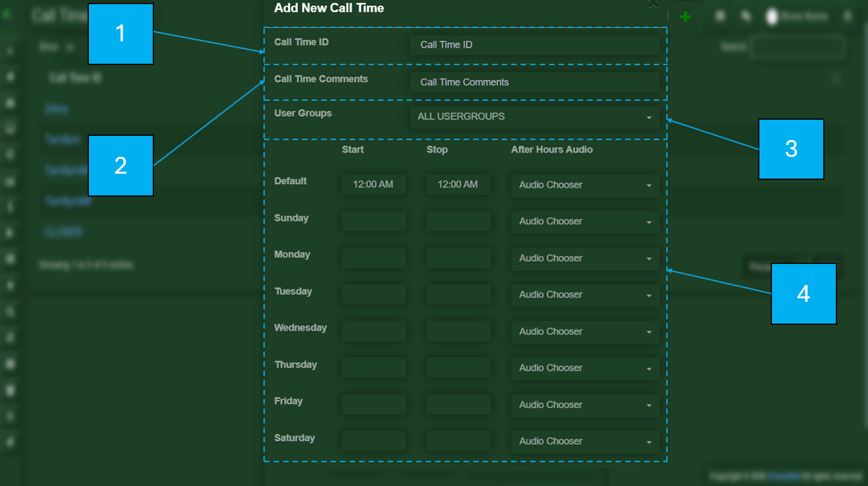868x486 pixels.
Task: Expand the Default After Hours Audio Chooser
Action: click(585, 185)
